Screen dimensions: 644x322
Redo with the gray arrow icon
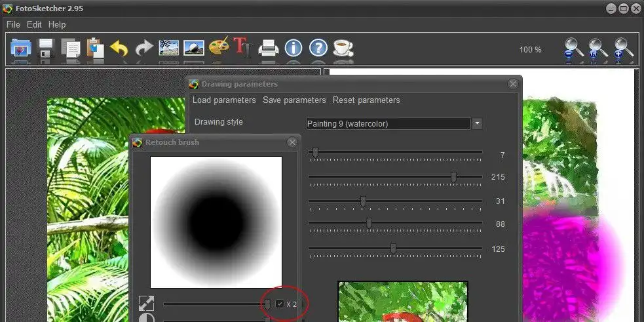tap(143, 49)
